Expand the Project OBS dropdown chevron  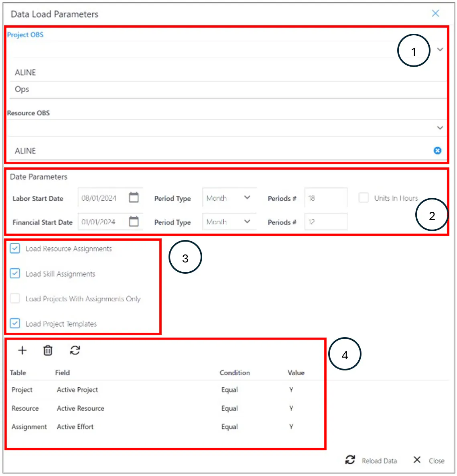440,49
